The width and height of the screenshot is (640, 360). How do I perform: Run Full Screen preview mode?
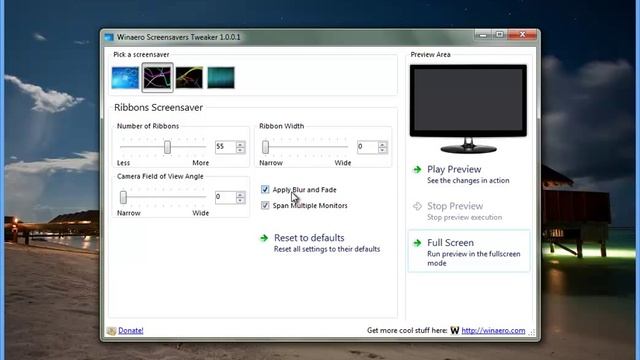coord(469,251)
